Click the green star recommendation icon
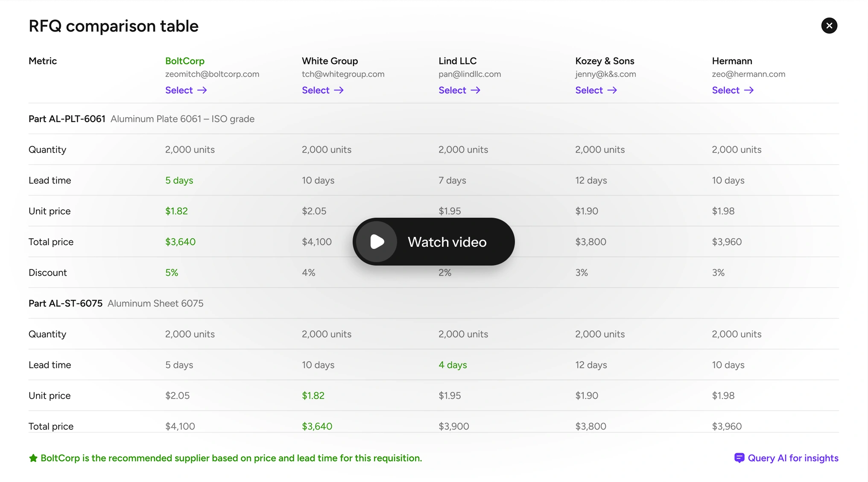Screen dimensions: 868x482 coord(33,459)
